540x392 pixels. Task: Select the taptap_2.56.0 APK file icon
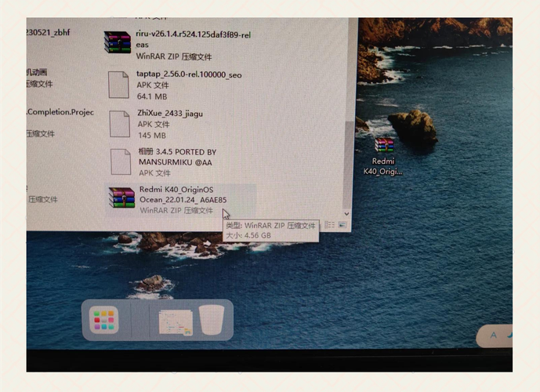click(118, 84)
